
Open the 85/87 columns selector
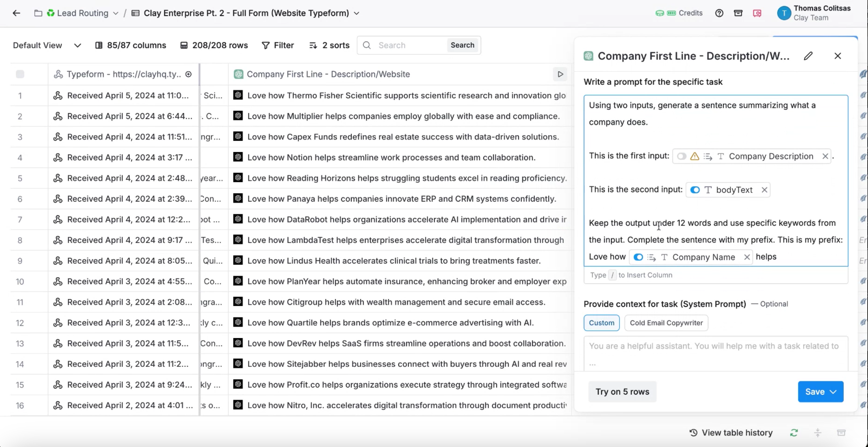131,45
